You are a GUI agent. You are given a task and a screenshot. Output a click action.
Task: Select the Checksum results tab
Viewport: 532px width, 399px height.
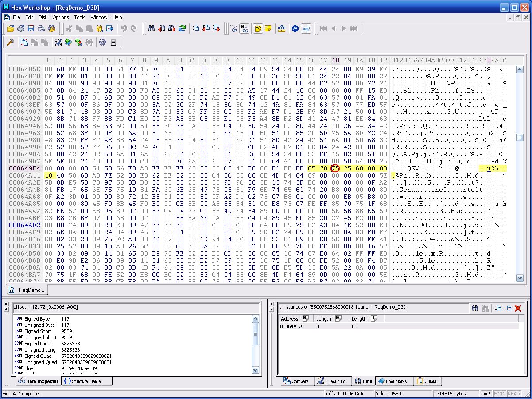coord(331,381)
